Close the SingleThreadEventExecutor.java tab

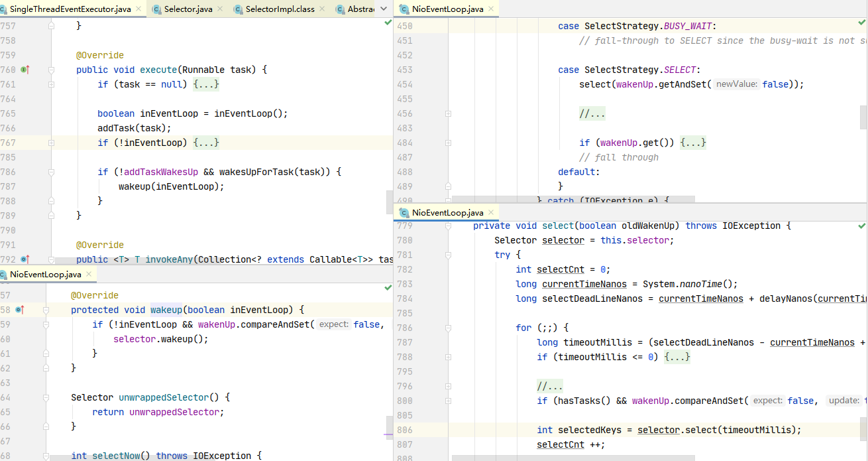(x=138, y=9)
